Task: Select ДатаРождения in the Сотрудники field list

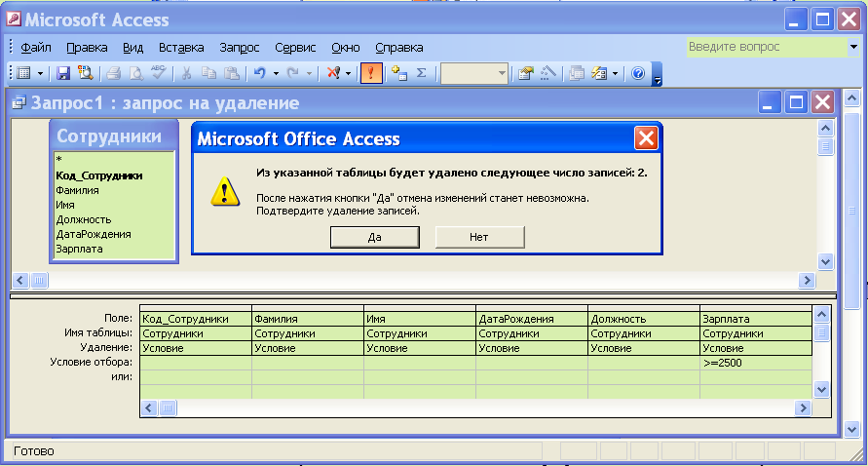Action: 94,234
